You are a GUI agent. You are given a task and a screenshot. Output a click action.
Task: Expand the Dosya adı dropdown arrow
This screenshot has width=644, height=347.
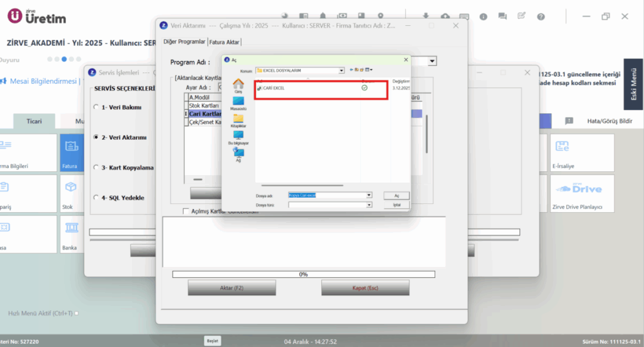pyautogui.click(x=369, y=195)
